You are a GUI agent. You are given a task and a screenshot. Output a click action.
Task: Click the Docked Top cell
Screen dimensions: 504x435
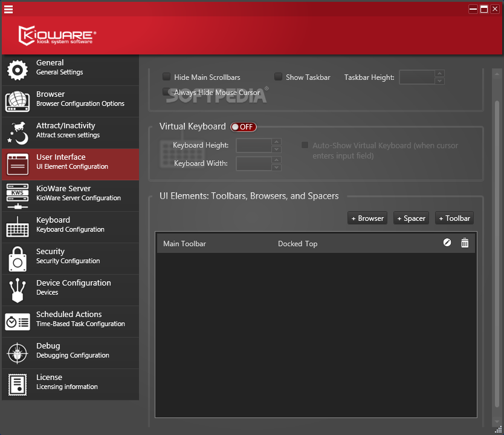pyautogui.click(x=298, y=244)
